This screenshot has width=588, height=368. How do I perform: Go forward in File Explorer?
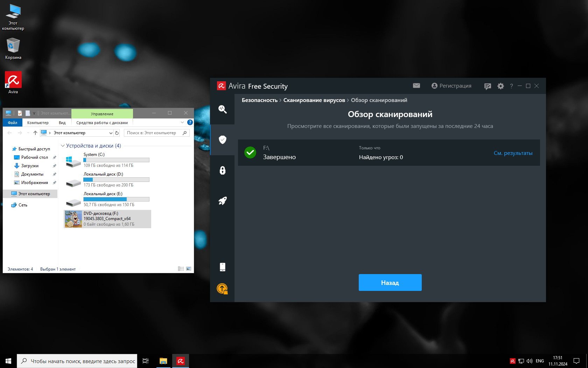(20, 133)
